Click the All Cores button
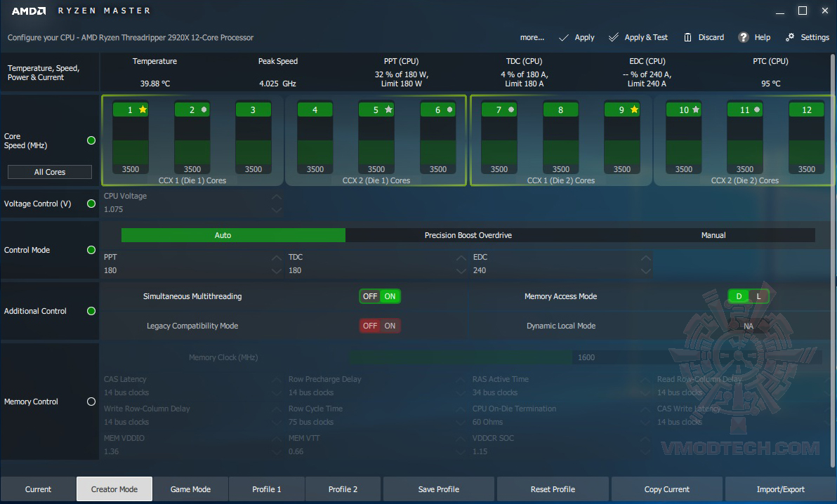 tap(50, 172)
